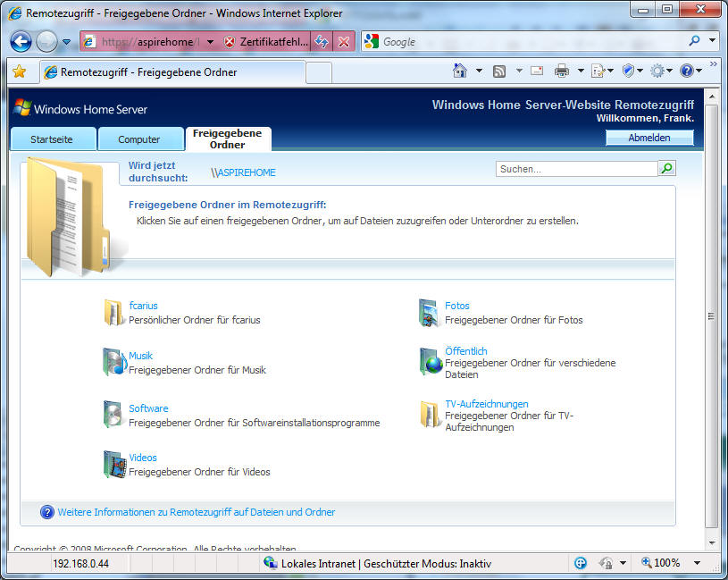Image resolution: width=728 pixels, height=580 pixels.
Task: Click the magnifier search icon in browser toolbar
Action: (695, 41)
